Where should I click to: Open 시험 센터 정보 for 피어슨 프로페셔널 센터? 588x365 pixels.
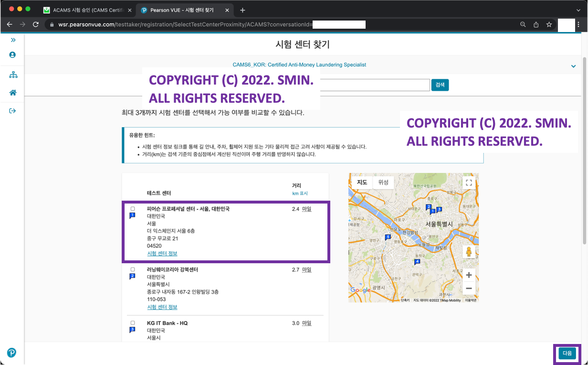click(x=162, y=254)
